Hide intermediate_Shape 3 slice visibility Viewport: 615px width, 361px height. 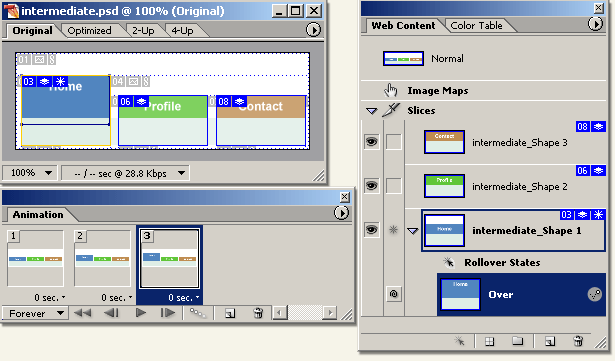tap(371, 141)
